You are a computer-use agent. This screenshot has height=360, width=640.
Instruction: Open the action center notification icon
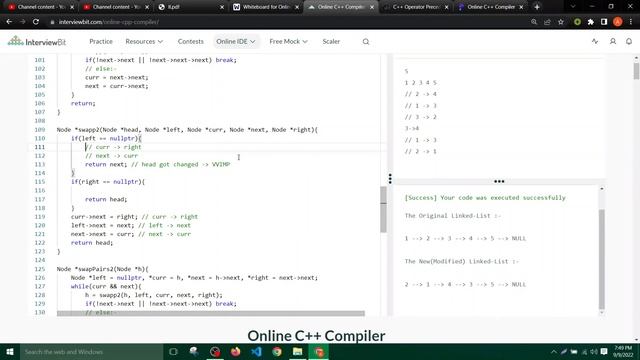tap(604, 352)
